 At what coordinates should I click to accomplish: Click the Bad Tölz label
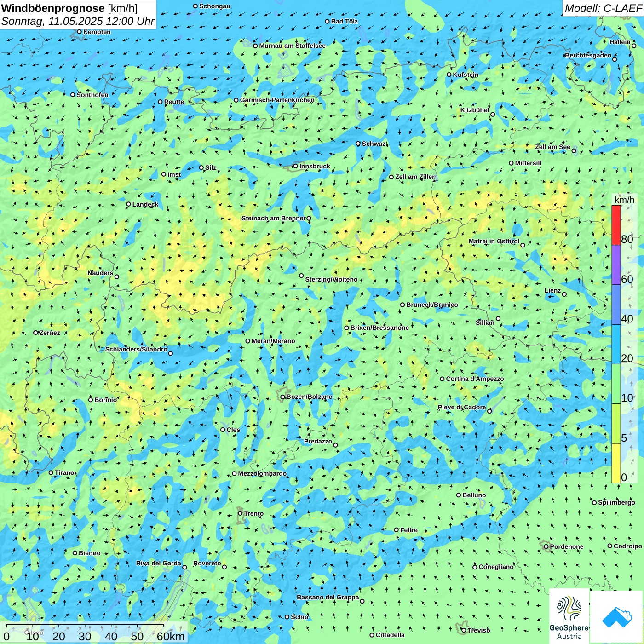(x=344, y=21)
